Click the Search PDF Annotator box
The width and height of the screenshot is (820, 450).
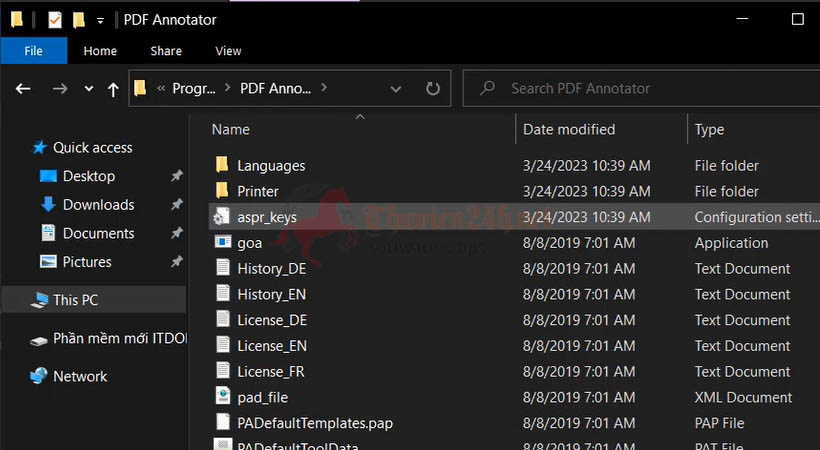tap(641, 88)
